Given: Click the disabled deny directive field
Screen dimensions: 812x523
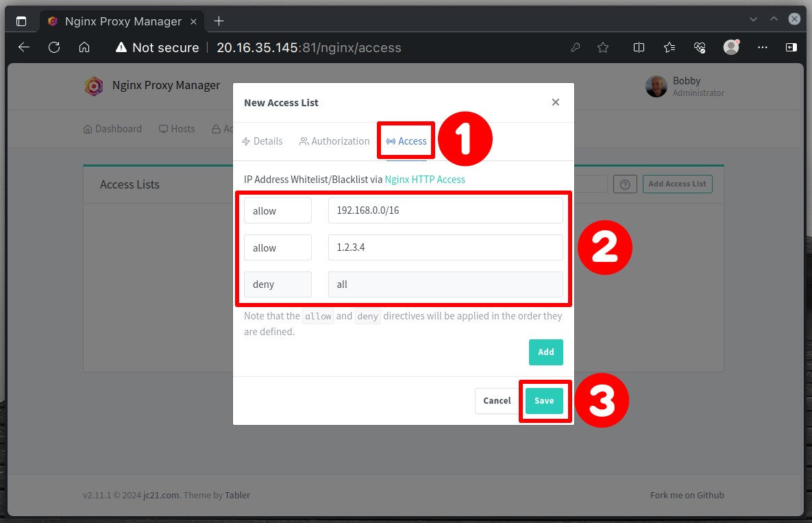Looking at the screenshot, I should coord(278,284).
